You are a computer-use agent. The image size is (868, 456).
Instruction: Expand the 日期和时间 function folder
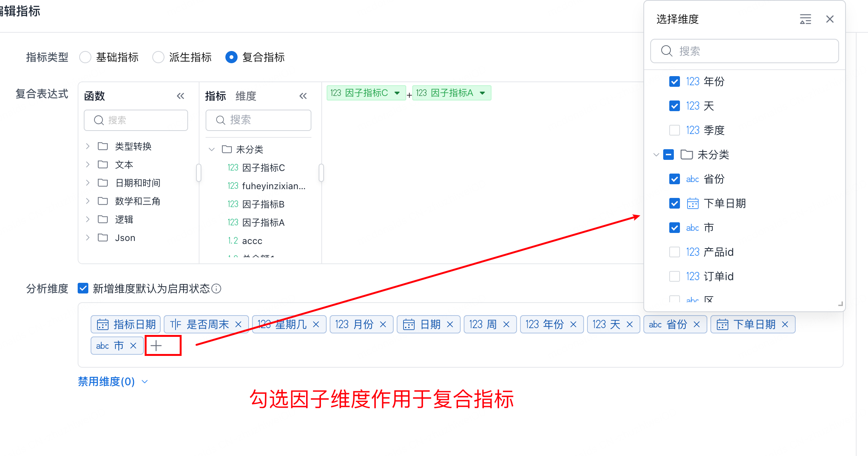click(x=88, y=183)
